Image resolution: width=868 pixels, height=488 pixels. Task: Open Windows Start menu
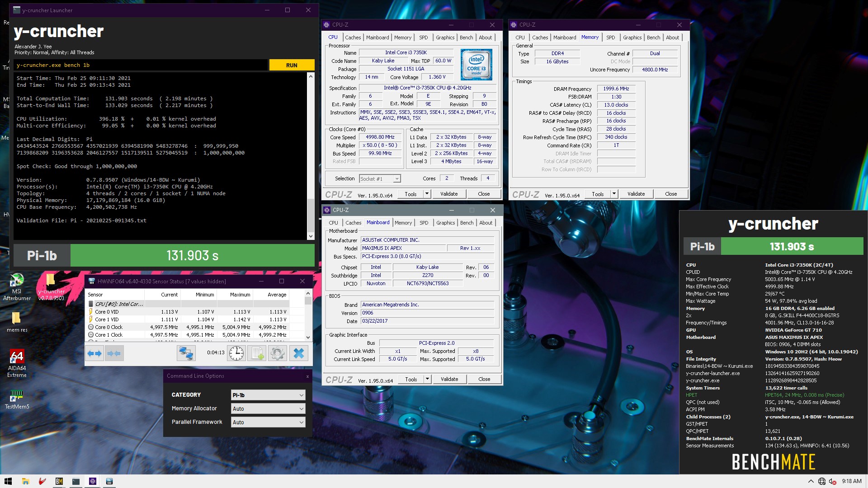tap(8, 481)
